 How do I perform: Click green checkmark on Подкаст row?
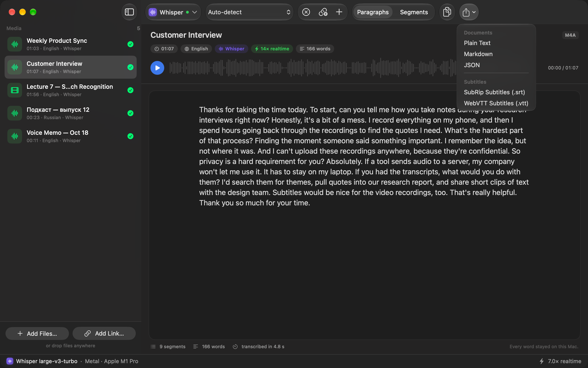point(130,113)
